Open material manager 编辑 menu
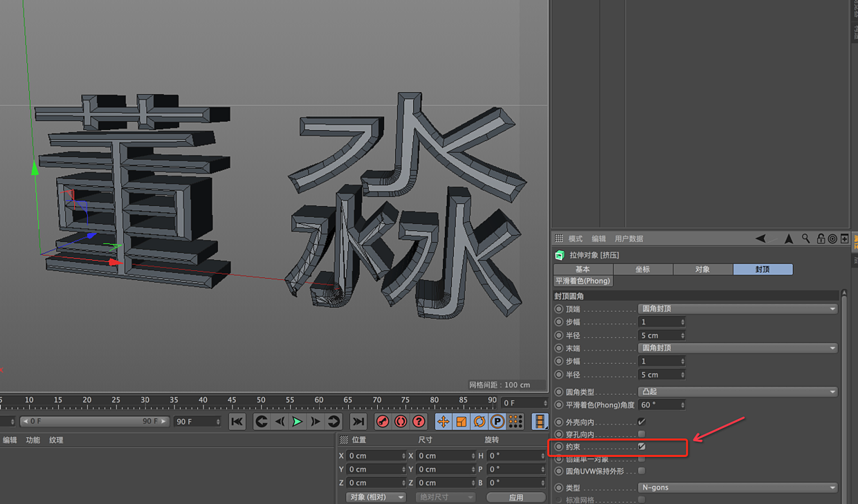The height and width of the screenshot is (504, 858). [x=10, y=440]
